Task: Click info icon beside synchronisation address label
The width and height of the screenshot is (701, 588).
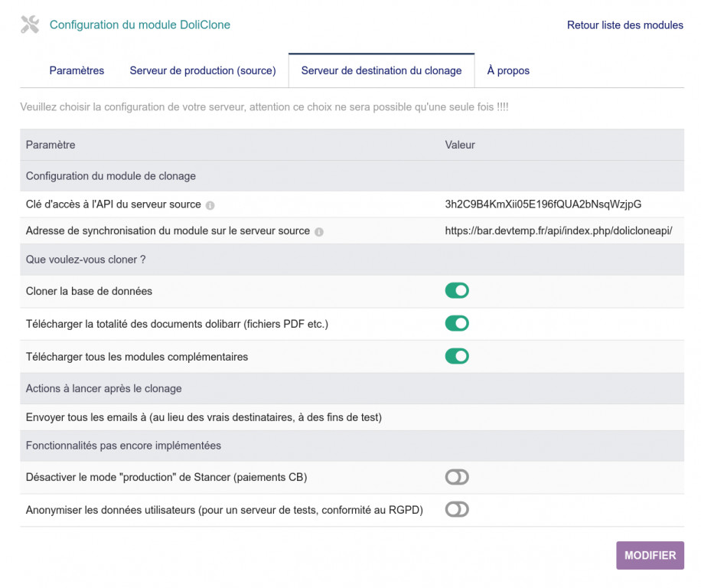Action: [x=319, y=231]
